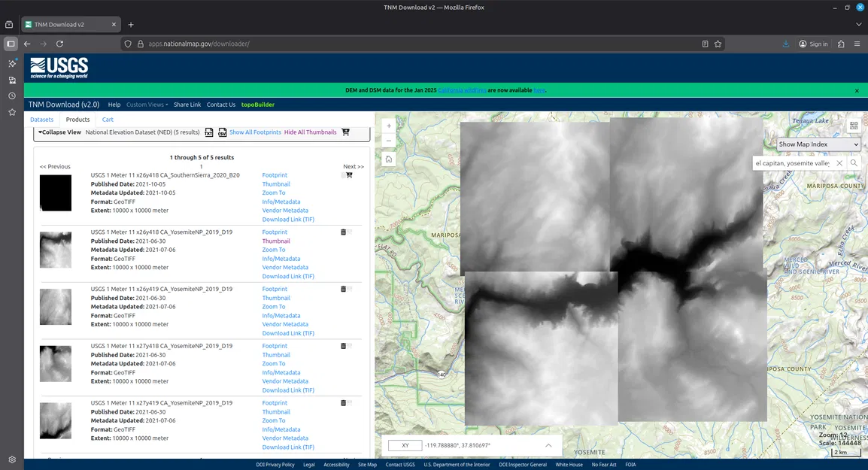The height and width of the screenshot is (470, 868).
Task: Open a new browser tab
Action: click(x=131, y=24)
